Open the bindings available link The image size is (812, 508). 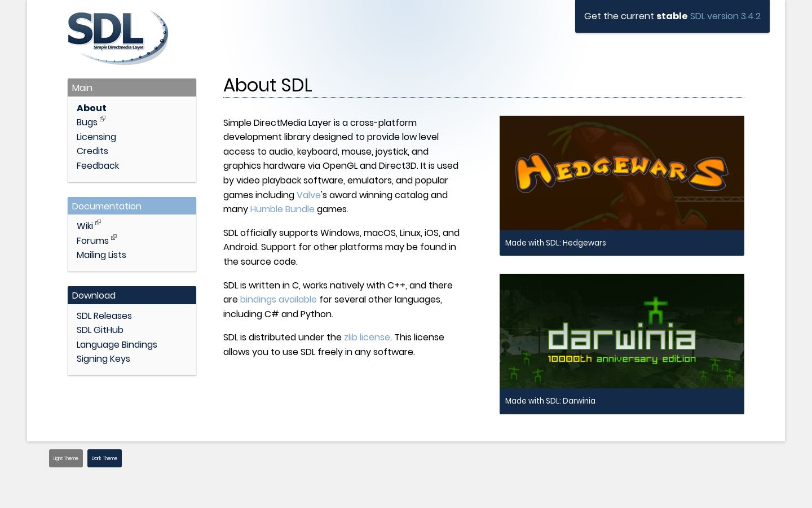coord(278,300)
